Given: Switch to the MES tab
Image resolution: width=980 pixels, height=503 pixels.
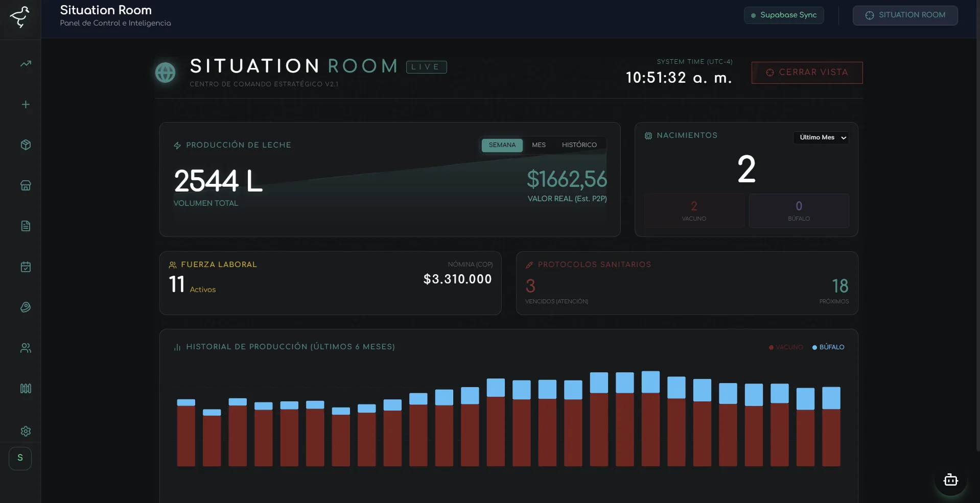Looking at the screenshot, I should click(539, 145).
